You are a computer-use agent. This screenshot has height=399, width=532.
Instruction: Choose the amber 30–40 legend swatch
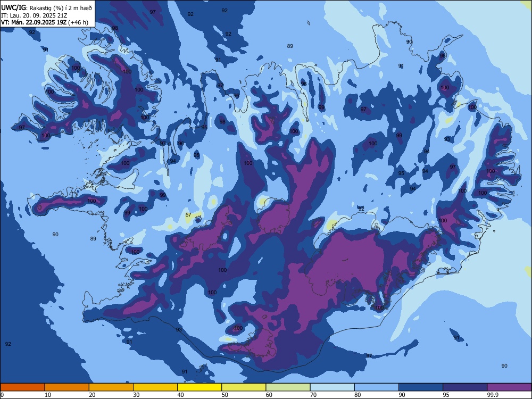click(155, 387)
